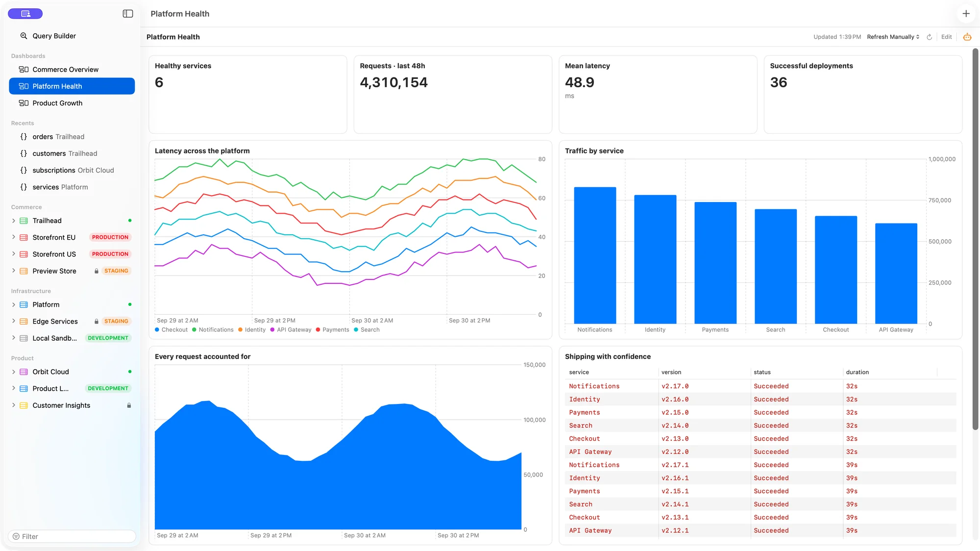Click the API Gateway traffic bar
Screen dimensions: 980x551
[896, 273]
